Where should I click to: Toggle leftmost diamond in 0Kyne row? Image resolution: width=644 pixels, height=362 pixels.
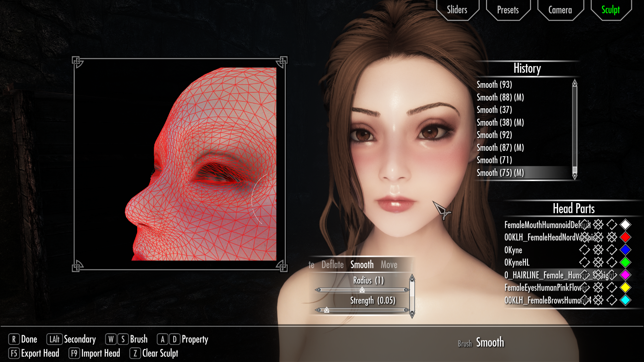584,250
